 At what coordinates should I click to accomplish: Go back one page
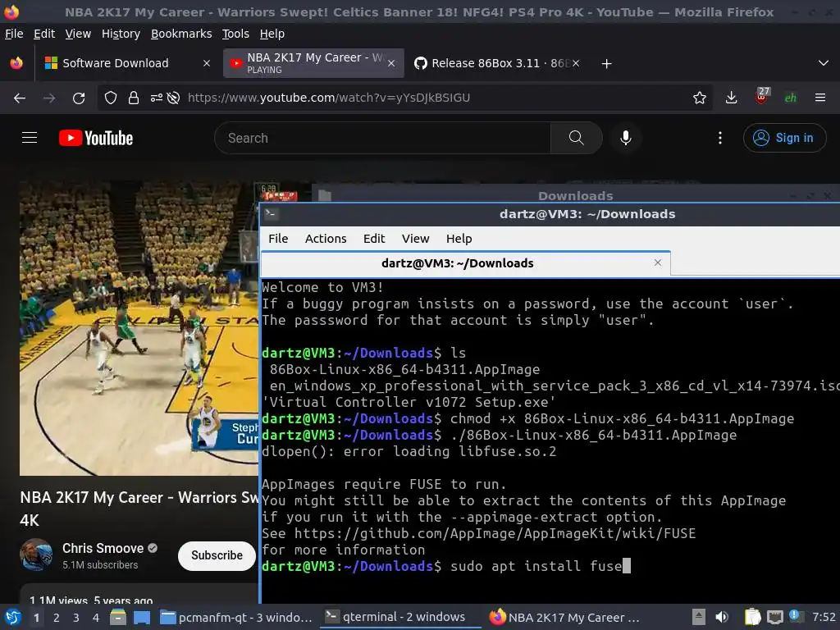point(20,98)
